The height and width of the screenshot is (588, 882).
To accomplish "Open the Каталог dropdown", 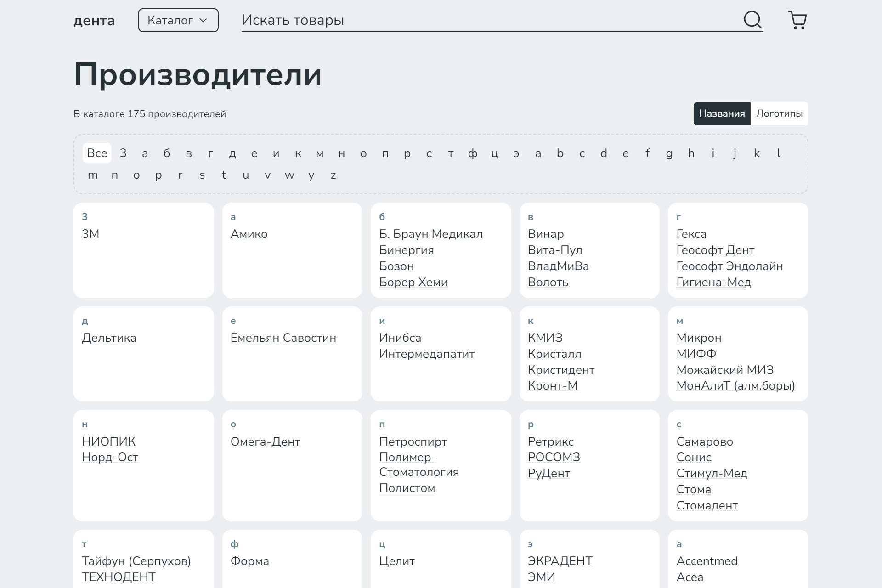I will coord(178,20).
